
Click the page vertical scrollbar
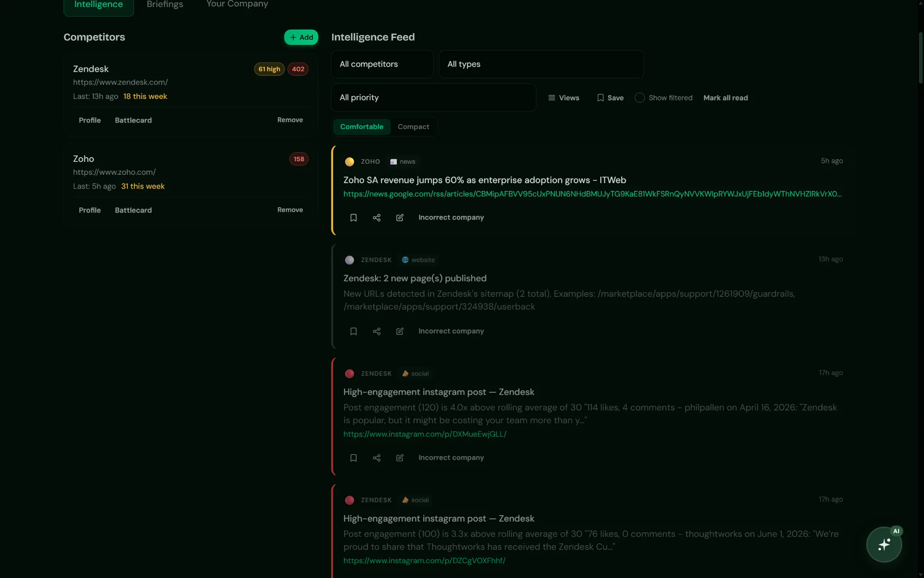click(920, 58)
